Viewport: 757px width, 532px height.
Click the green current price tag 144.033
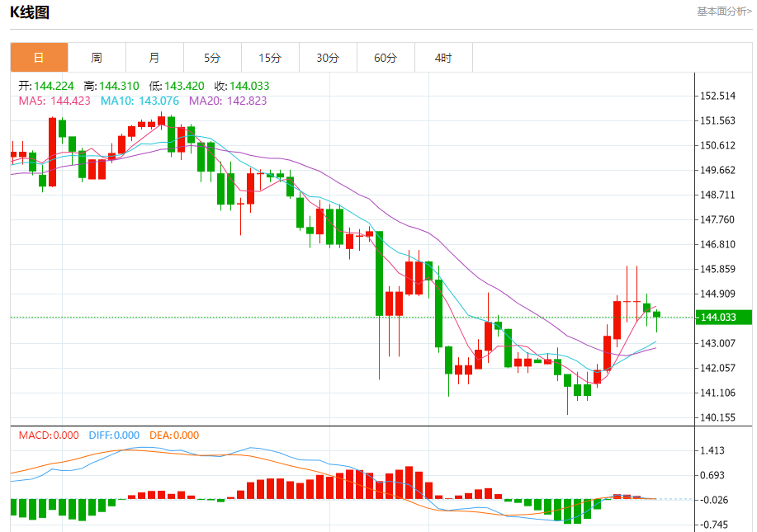pyautogui.click(x=724, y=318)
